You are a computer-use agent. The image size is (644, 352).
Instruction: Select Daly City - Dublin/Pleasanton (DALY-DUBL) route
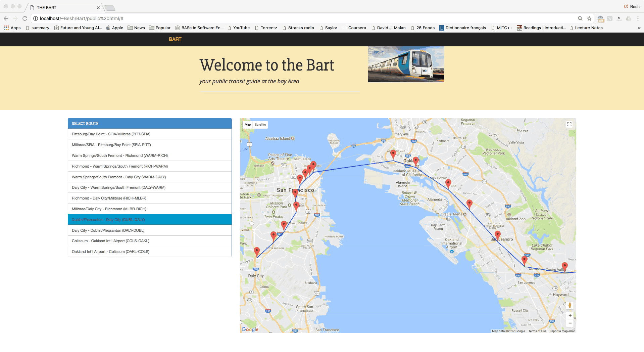point(150,230)
